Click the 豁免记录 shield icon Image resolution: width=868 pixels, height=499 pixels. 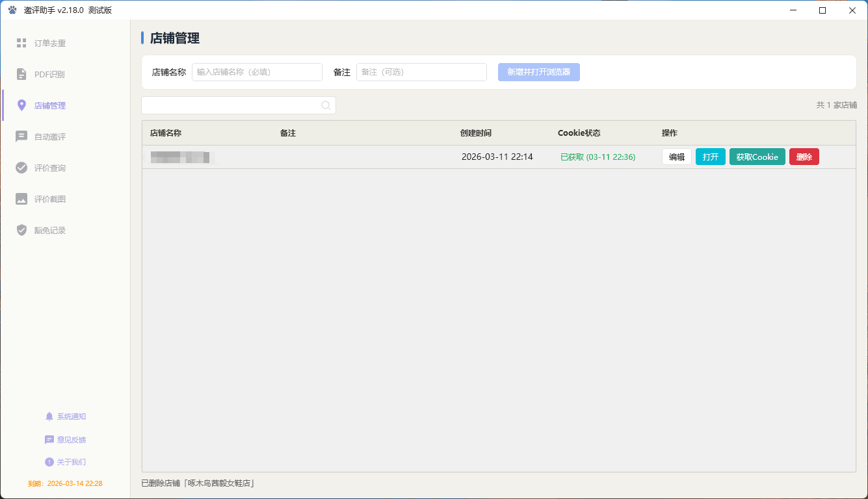click(21, 230)
